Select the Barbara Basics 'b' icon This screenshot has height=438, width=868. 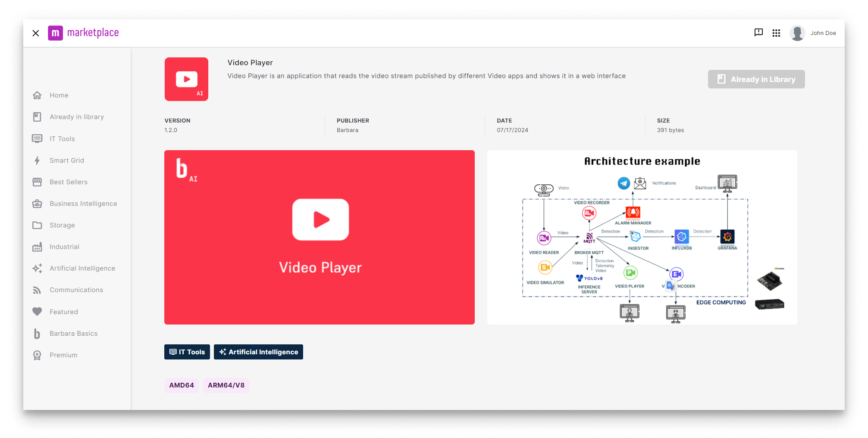[37, 333]
